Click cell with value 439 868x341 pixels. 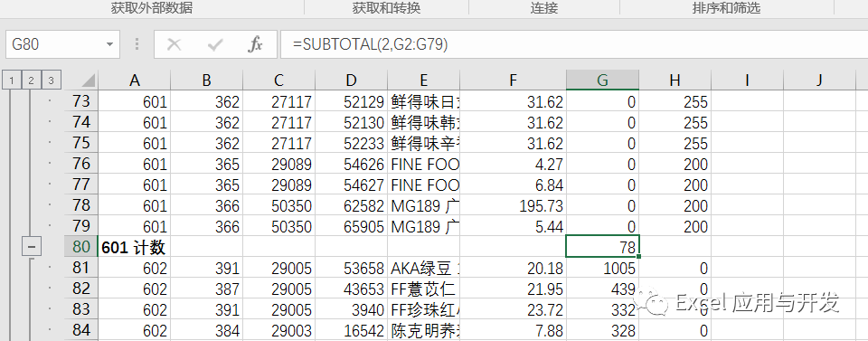pyautogui.click(x=602, y=289)
